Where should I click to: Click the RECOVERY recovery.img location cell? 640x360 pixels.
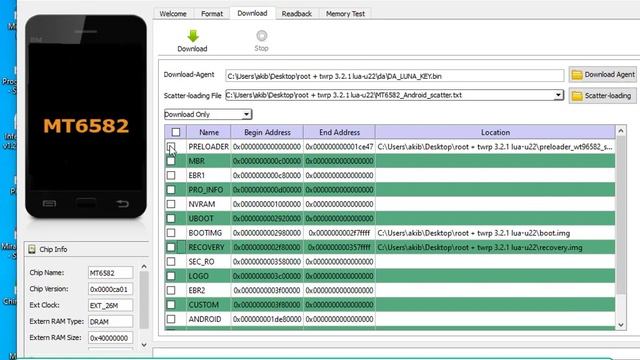tap(495, 247)
